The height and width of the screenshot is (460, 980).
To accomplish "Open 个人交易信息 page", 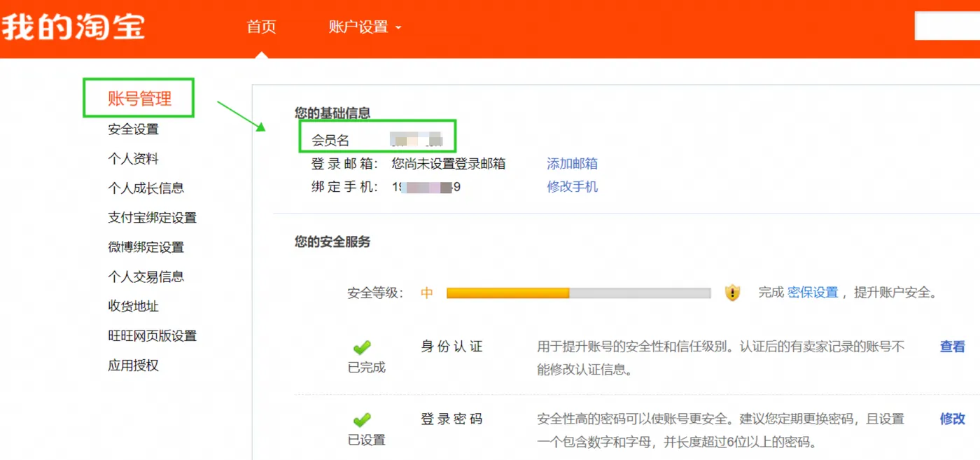I will coord(146,277).
